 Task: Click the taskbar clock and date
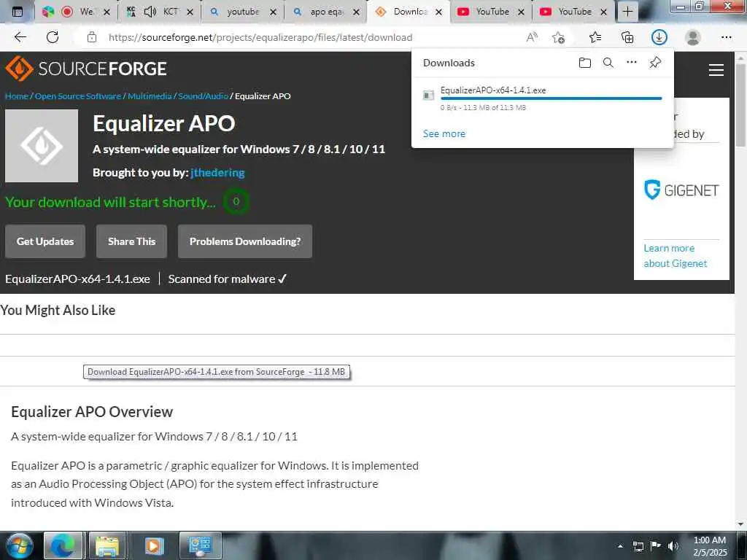tap(710, 546)
